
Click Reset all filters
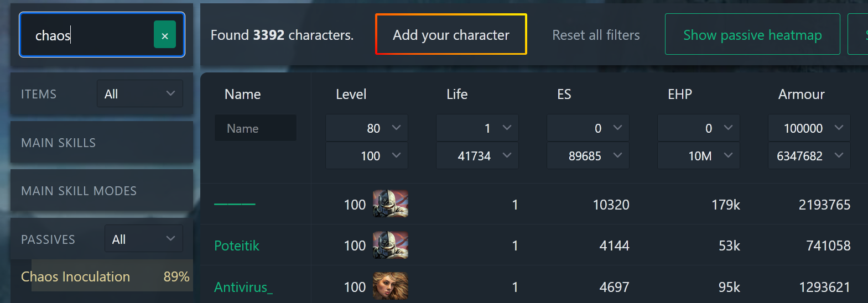(x=596, y=35)
